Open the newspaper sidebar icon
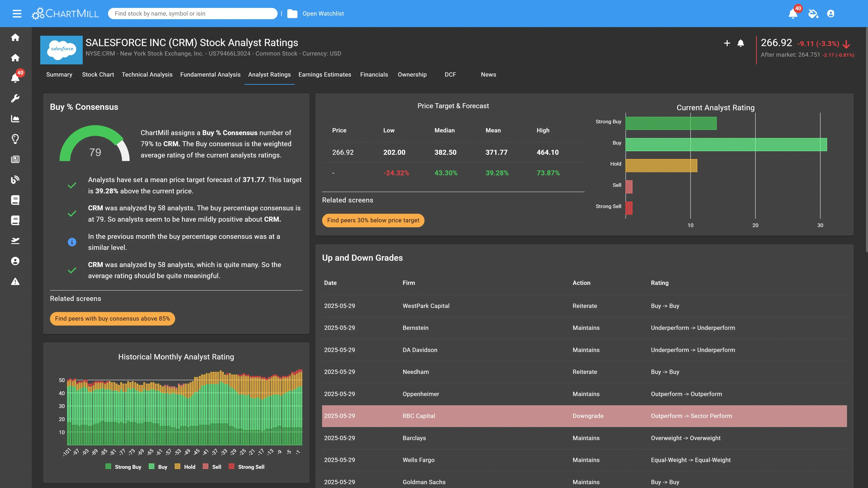Image resolution: width=868 pixels, height=488 pixels. (x=15, y=159)
